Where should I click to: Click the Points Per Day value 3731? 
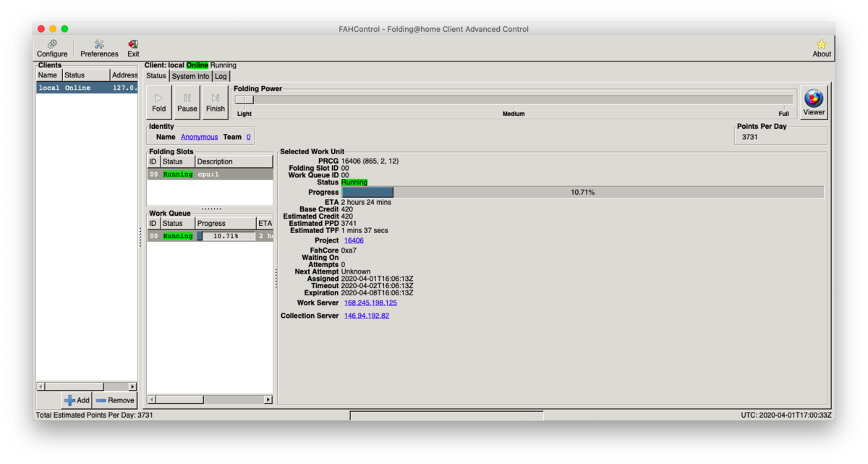point(749,136)
